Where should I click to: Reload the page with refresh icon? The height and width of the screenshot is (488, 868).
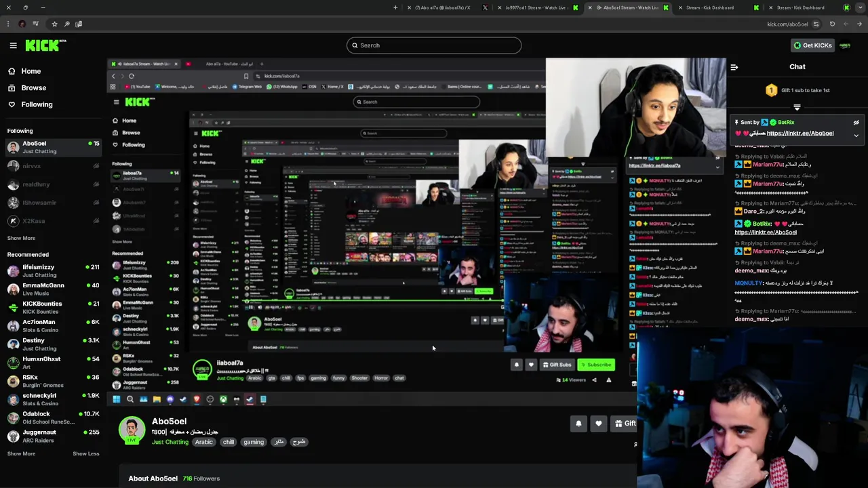(832, 24)
